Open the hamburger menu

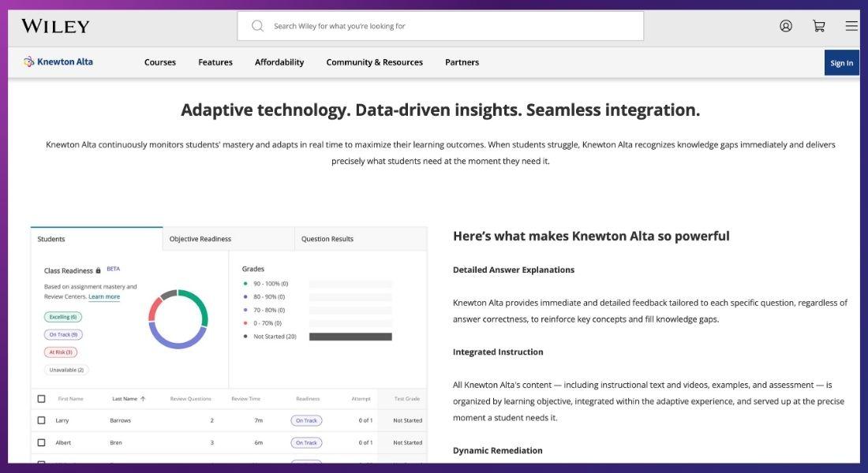click(851, 26)
